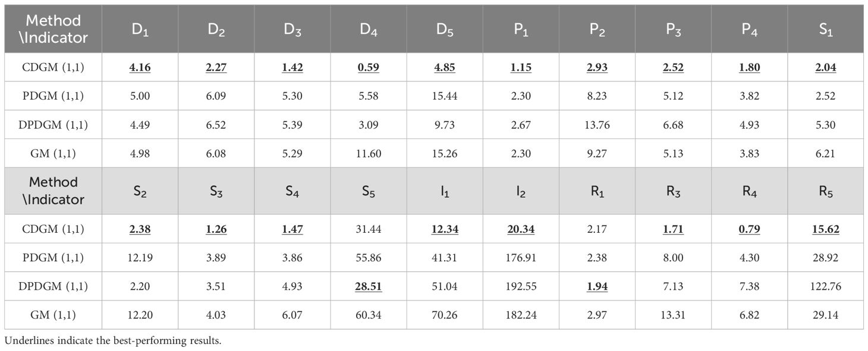The width and height of the screenshot is (868, 351).
Task: Click the underlined 0.59 value
Action: pyautogui.click(x=368, y=68)
